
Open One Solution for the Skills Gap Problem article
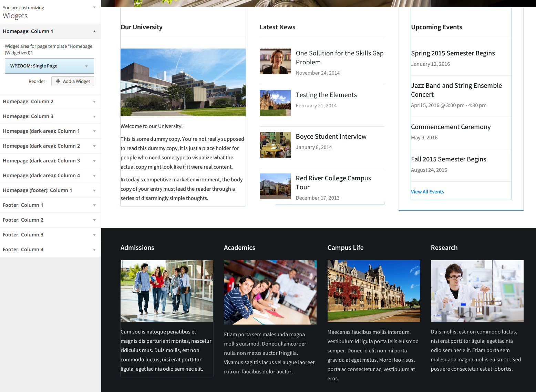point(339,57)
